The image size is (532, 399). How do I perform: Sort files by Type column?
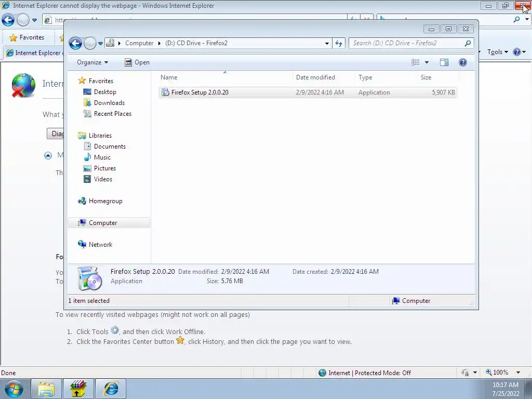[x=386, y=77]
